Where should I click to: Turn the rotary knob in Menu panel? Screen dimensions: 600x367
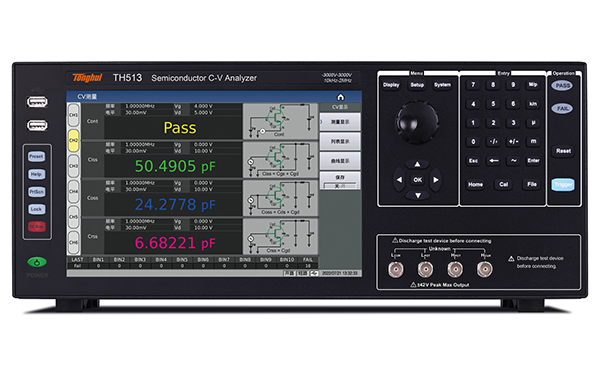click(x=417, y=122)
